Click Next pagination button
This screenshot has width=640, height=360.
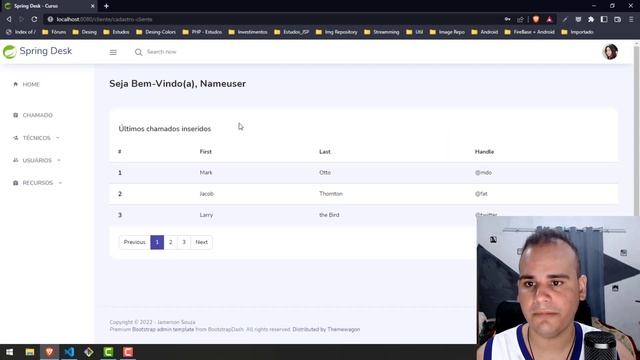[201, 242]
